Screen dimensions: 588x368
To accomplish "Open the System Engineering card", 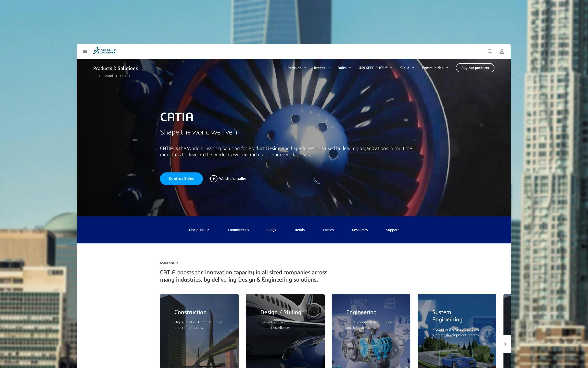I will click(457, 331).
